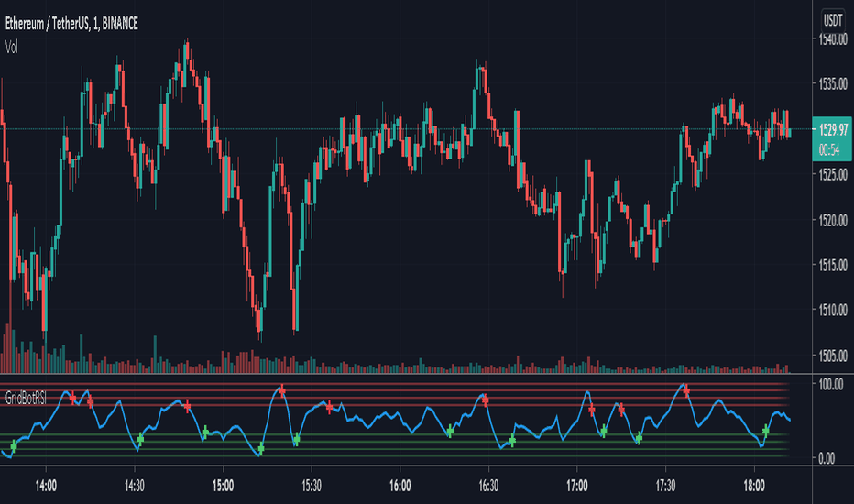Click the Ethereum / TetherUS symbol title
The image size is (854, 504).
pos(71,24)
